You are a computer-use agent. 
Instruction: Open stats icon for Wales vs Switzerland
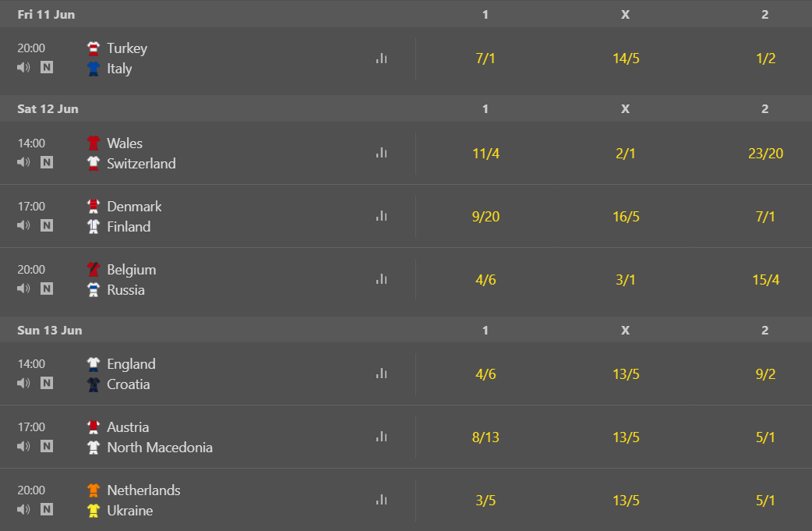[x=381, y=154]
